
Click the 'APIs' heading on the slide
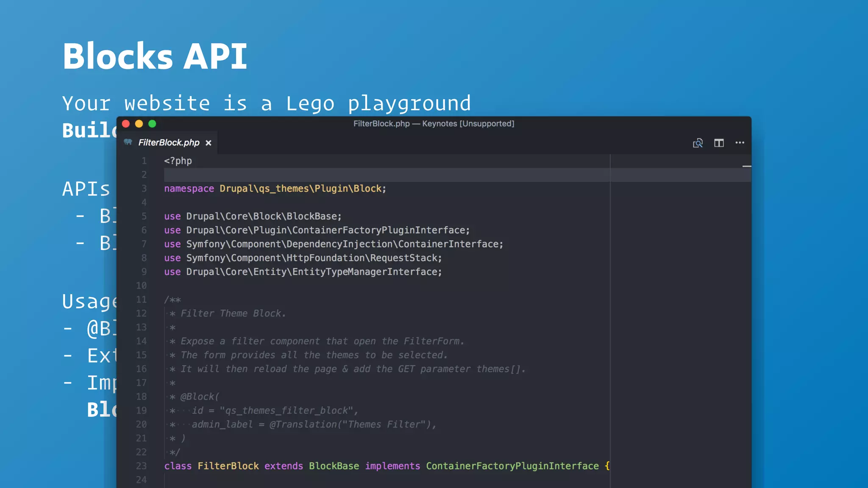pos(86,189)
